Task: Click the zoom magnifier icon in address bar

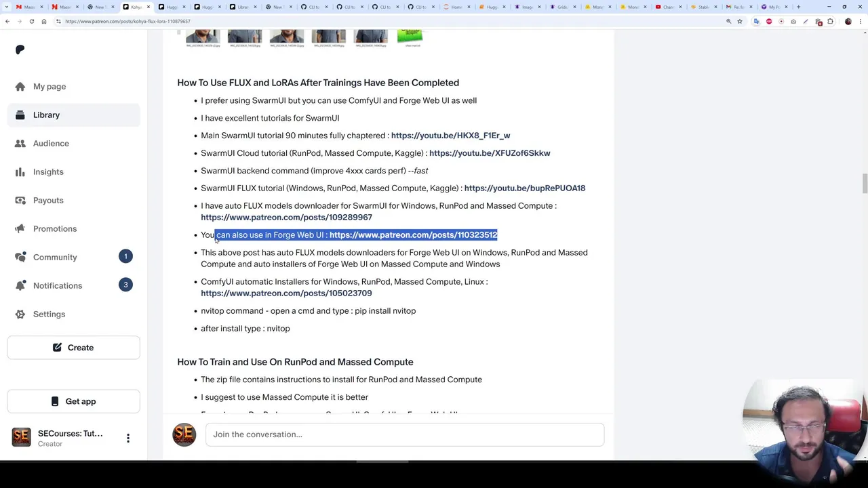Action: pos(728,21)
